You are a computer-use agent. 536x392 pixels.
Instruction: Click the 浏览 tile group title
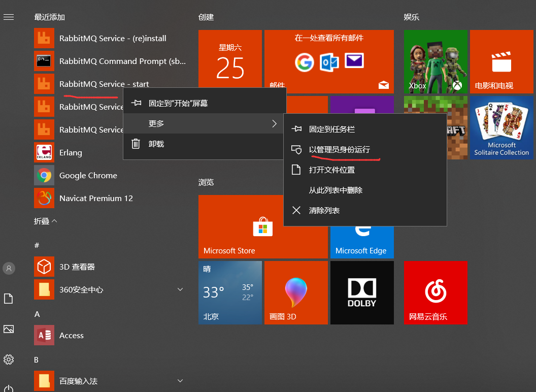point(206,182)
